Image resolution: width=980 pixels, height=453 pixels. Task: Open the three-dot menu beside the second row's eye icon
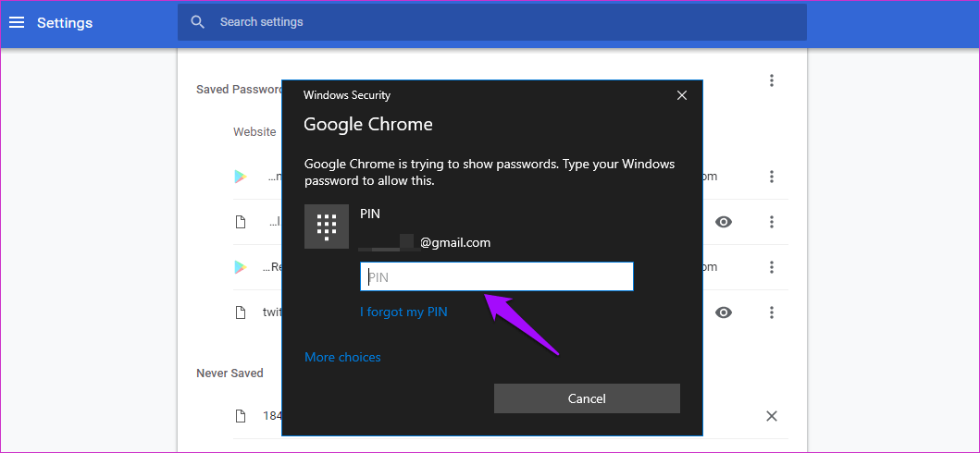772,222
